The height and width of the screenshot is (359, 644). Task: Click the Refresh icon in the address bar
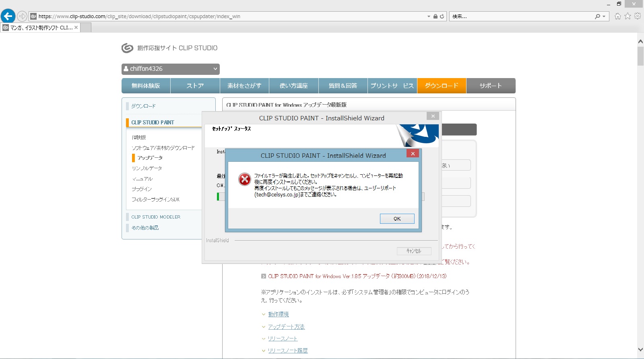click(442, 17)
